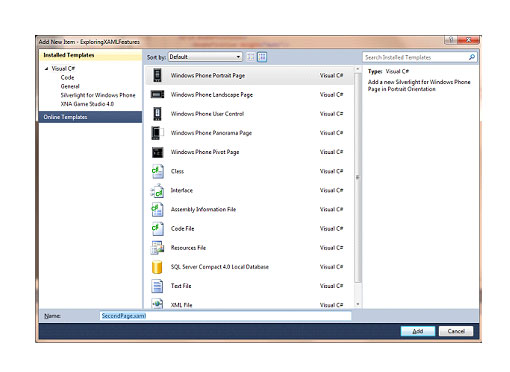The image size is (510, 372).
Task: Select Silverlight for Windows Phone category
Action: tap(98, 95)
